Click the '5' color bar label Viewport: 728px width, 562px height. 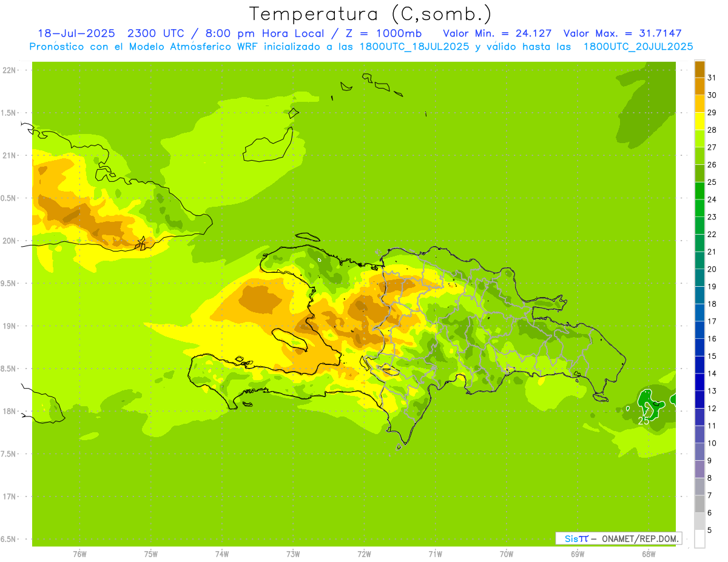(710, 530)
